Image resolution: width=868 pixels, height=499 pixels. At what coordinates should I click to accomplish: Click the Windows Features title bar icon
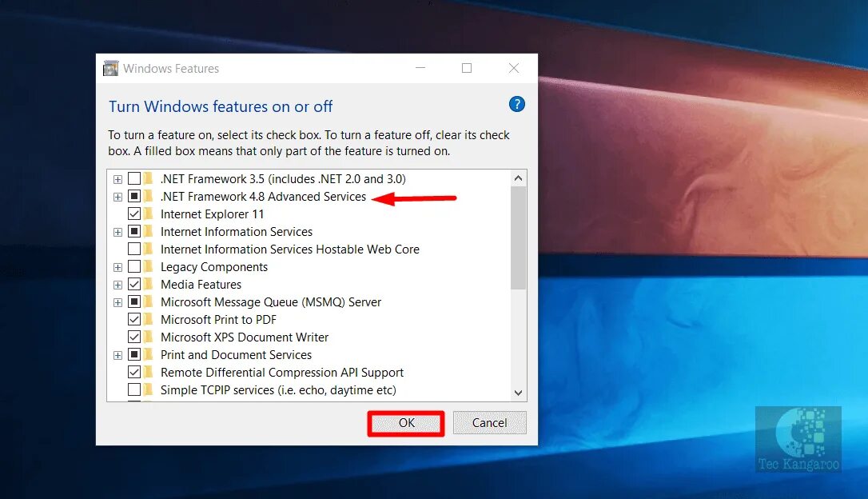(111, 68)
